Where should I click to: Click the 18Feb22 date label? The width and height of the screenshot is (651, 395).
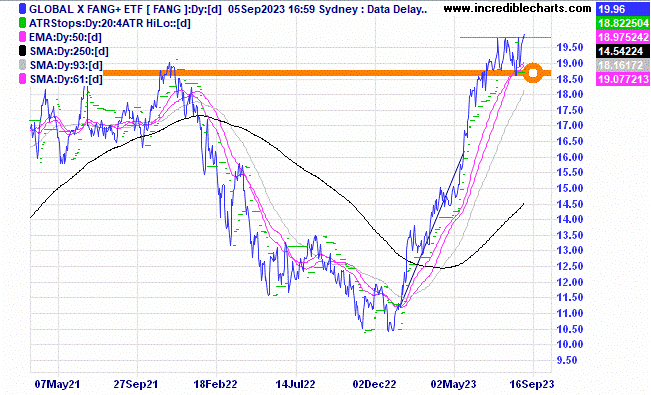216,384
